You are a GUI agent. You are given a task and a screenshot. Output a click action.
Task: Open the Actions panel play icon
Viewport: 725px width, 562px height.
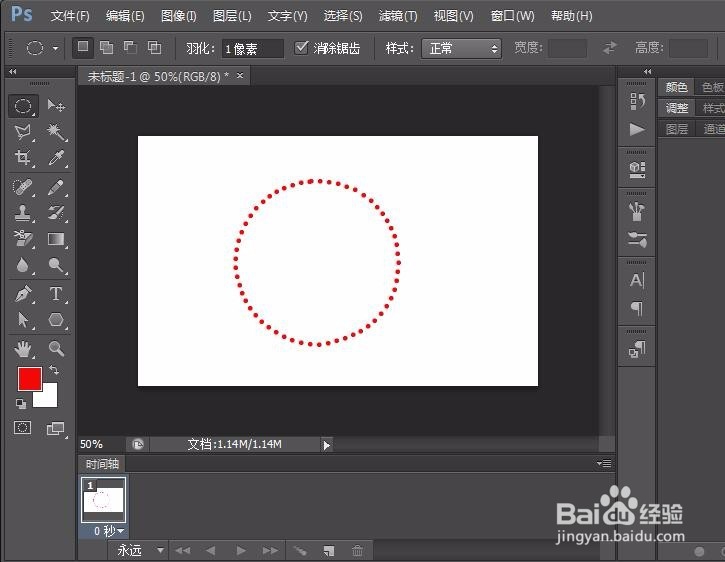(x=637, y=129)
